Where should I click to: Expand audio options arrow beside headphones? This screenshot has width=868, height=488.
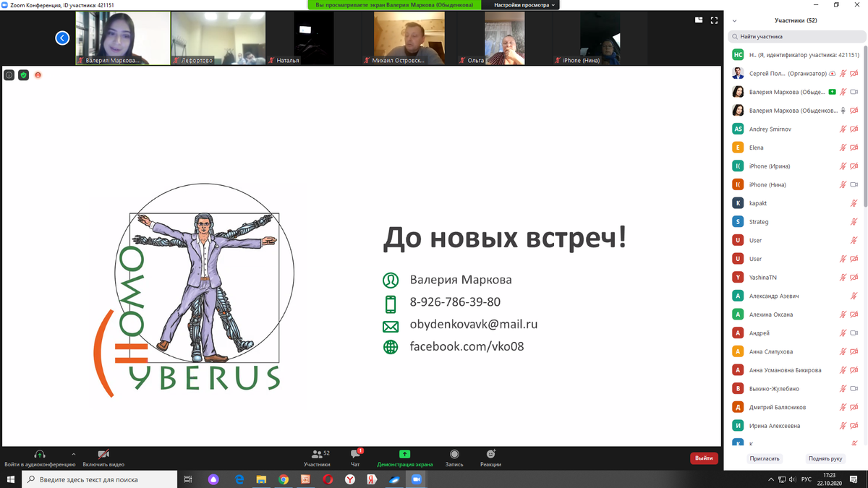pos(74,453)
